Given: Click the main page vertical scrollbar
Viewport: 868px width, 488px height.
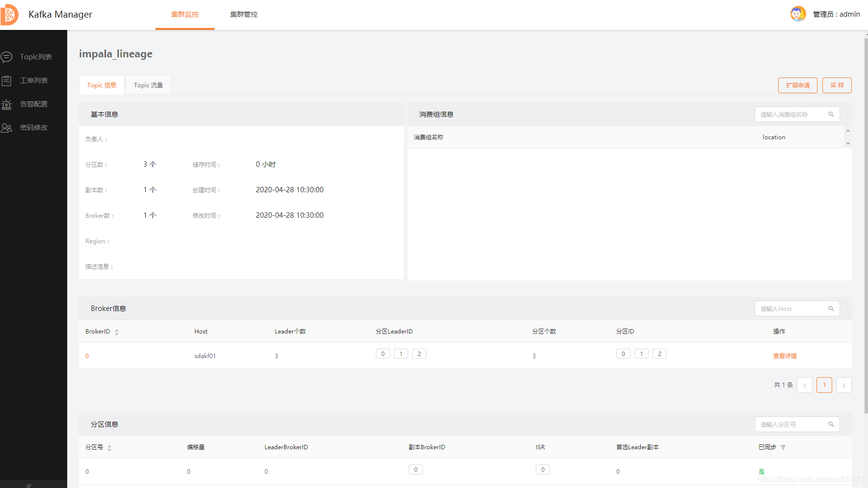Looking at the screenshot, I should (x=866, y=226).
